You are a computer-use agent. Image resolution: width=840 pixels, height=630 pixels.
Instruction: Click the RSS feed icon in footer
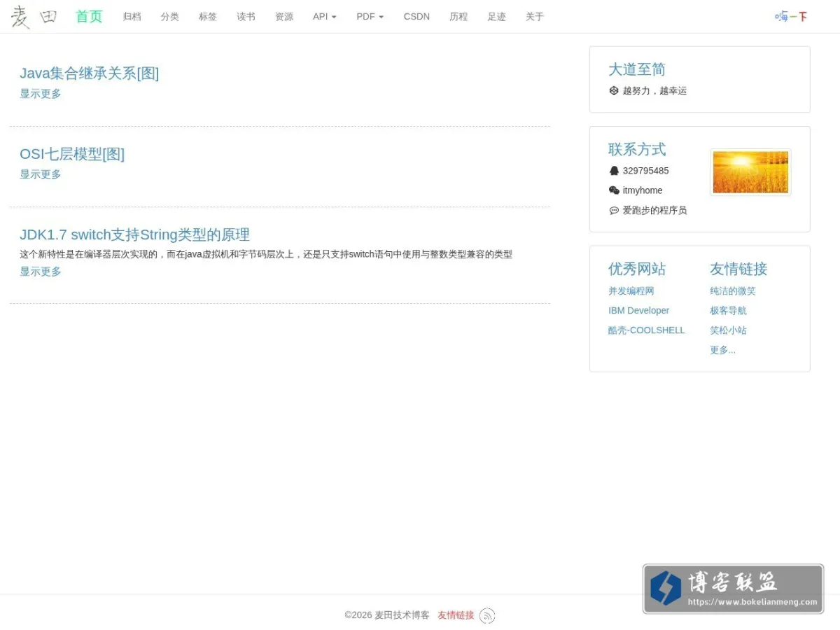pos(487,615)
